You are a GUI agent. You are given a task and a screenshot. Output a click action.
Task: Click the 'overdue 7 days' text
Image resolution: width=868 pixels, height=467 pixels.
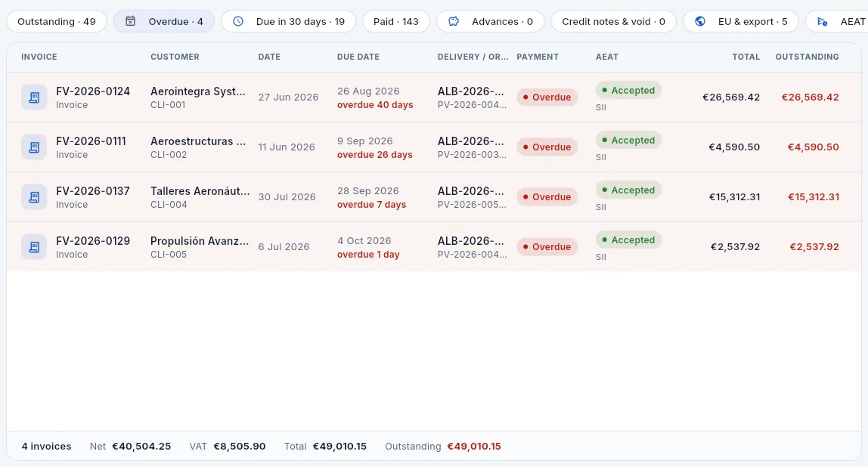pos(371,205)
